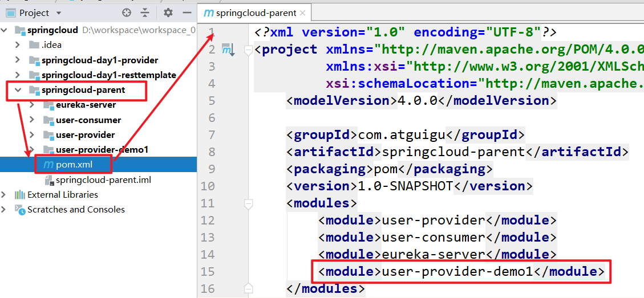Click the collapse all icon in Project panel
Image resolution: width=644 pixels, height=298 pixels.
(145, 13)
